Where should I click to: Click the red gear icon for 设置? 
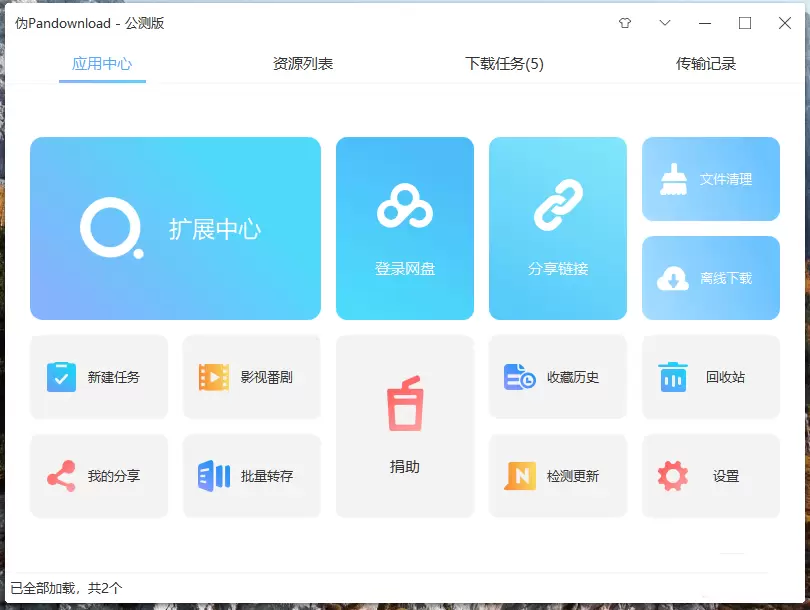point(673,476)
